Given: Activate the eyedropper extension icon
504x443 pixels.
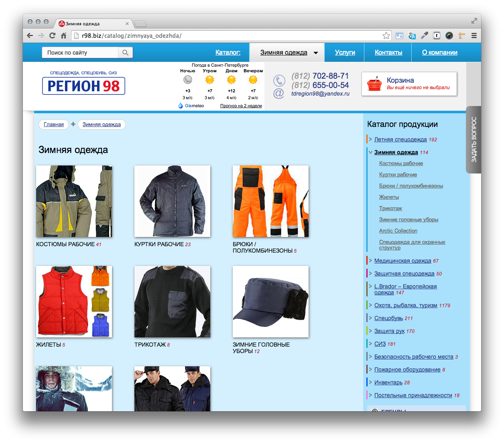Looking at the screenshot, I should click(x=425, y=36).
